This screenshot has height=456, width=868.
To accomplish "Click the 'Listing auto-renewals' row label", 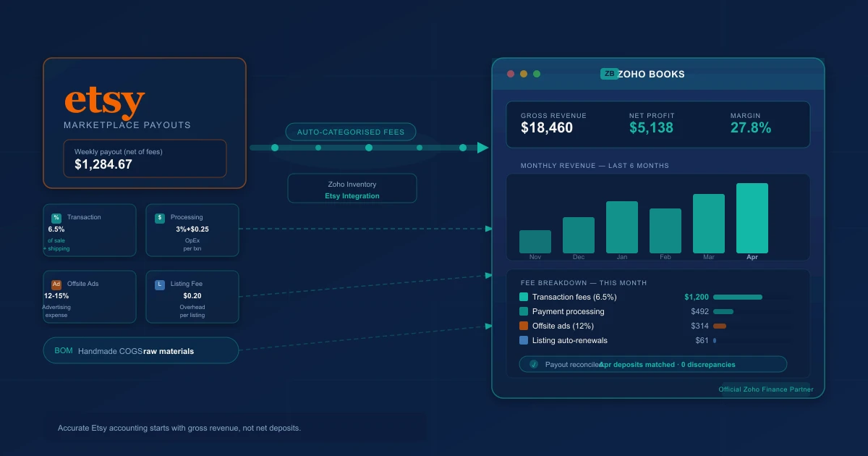I will 570,340.
